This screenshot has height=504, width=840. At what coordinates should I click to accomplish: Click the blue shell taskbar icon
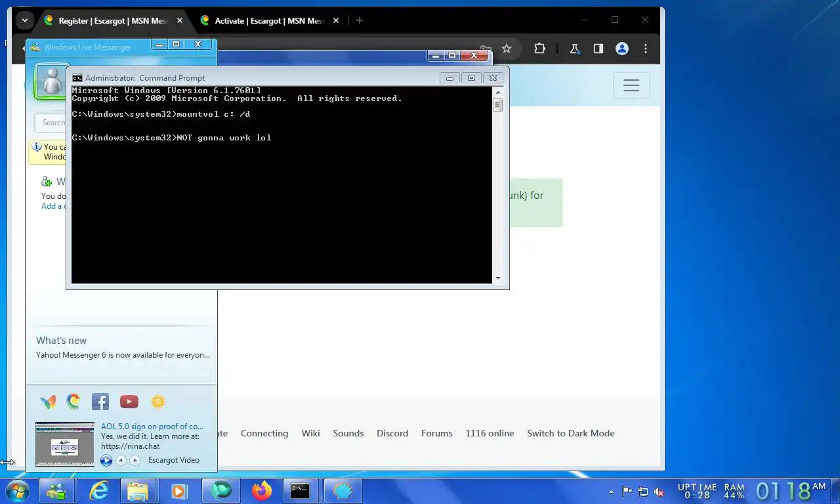click(343, 491)
